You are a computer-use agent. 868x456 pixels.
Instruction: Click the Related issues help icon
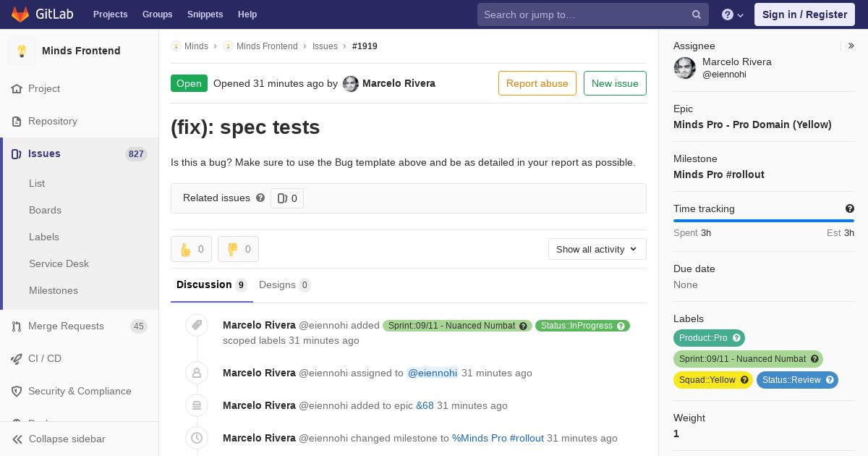coord(260,198)
